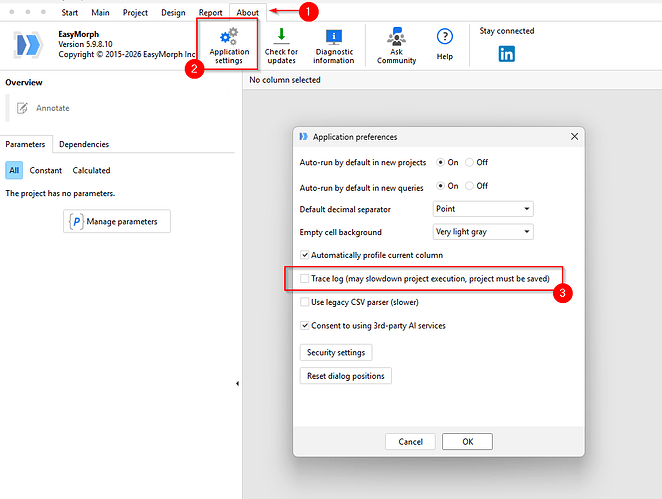Check Use legacy CSV parser option
The width and height of the screenshot is (662, 499).
305,301
